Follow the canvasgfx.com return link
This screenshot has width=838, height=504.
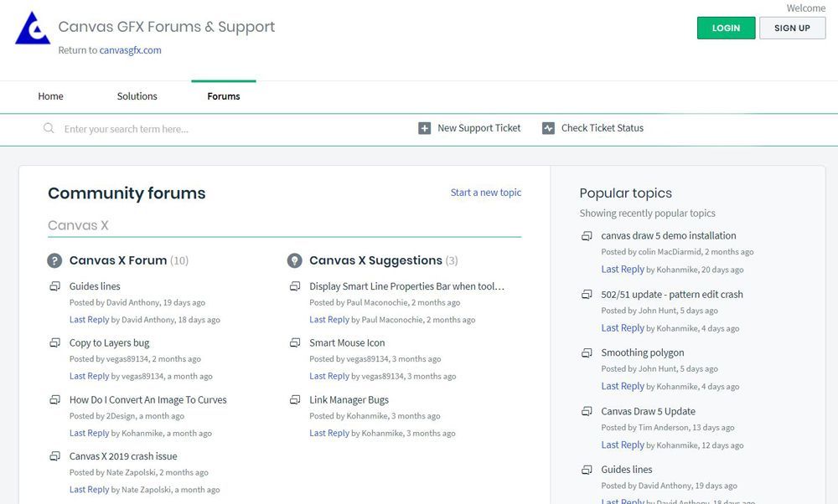click(x=131, y=50)
